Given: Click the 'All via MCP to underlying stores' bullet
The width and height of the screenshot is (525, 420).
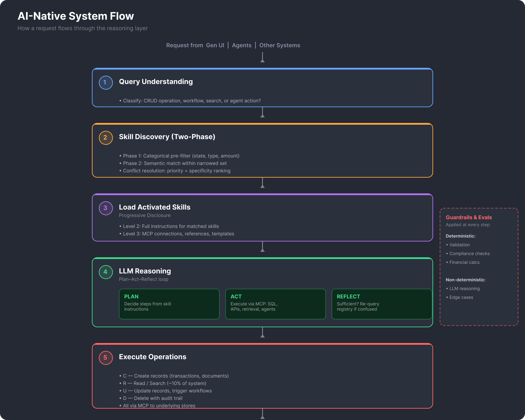Looking at the screenshot, I should click(x=157, y=406).
